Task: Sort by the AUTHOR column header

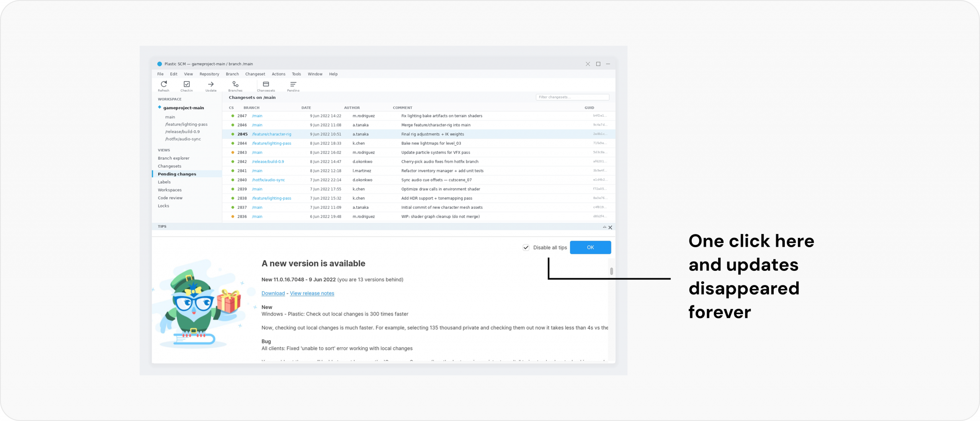Action: pos(352,108)
